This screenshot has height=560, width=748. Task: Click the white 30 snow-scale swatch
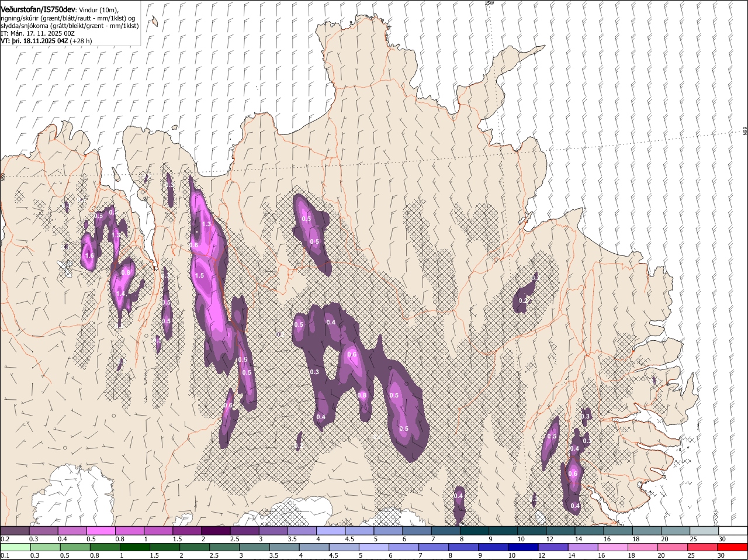pos(733,530)
